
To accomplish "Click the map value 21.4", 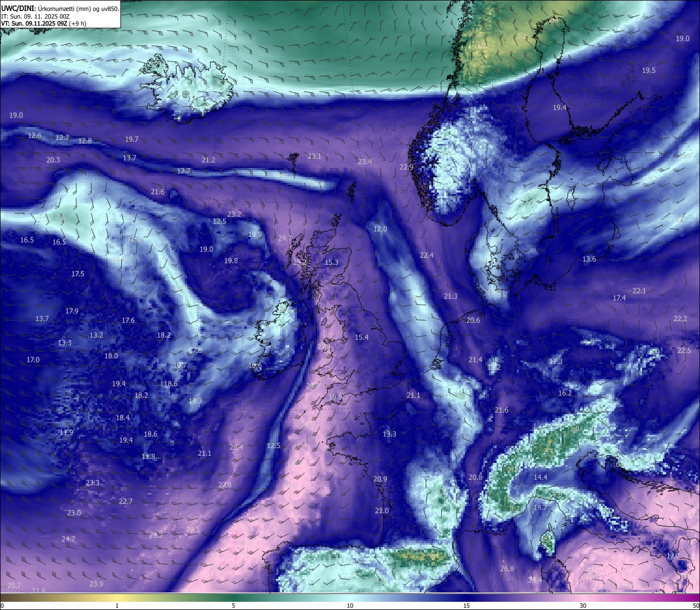I will (475, 360).
